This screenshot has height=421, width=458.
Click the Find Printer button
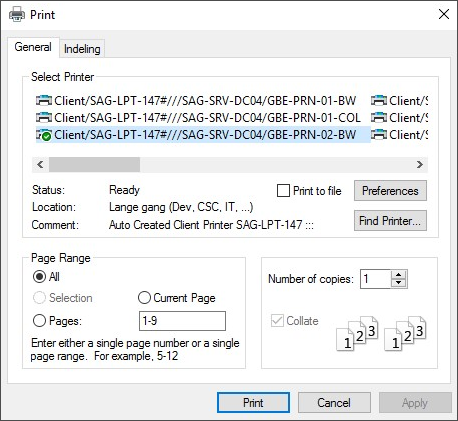click(x=390, y=221)
